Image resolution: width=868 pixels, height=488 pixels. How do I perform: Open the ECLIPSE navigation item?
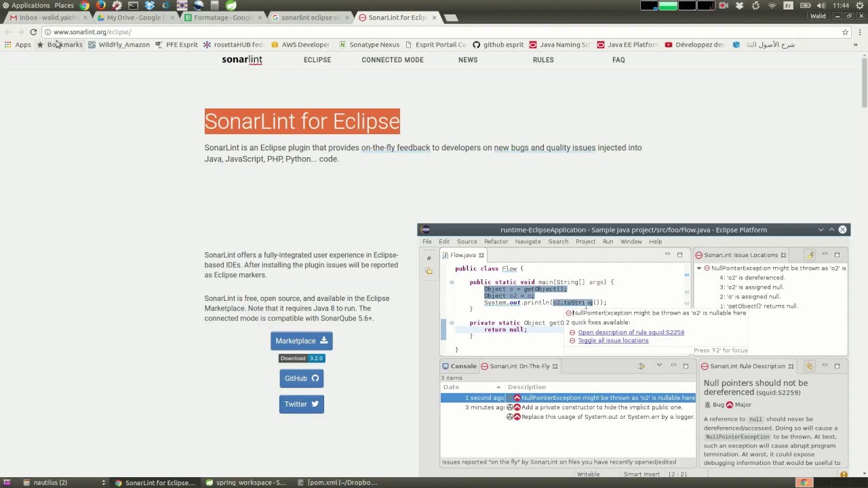[x=317, y=60]
